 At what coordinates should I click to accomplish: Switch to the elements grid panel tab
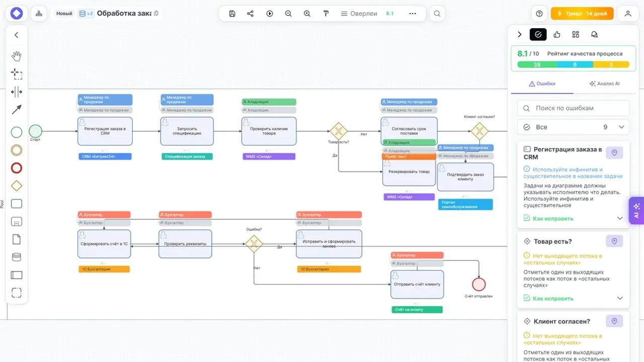[576, 34]
